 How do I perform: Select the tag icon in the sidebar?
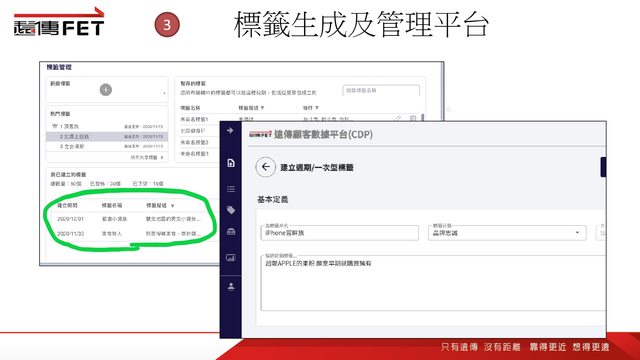point(231,210)
